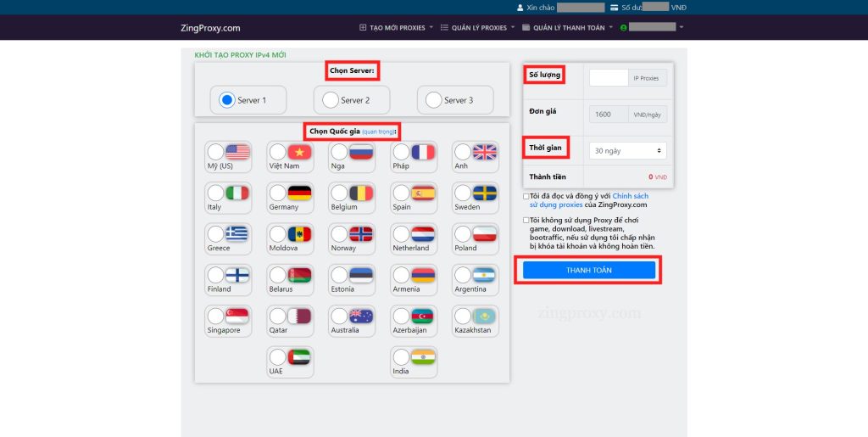Click the Spain flag icon
Viewport: 868px width, 437px height.
(x=424, y=193)
